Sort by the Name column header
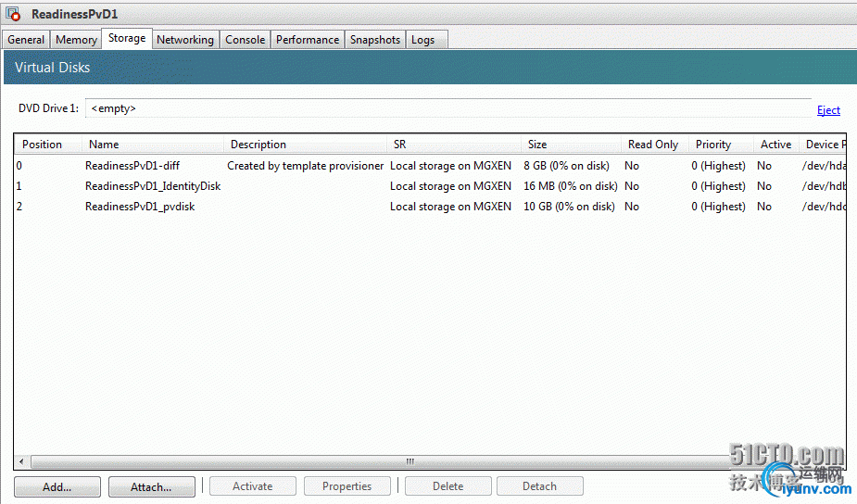857x504 pixels. 153,145
